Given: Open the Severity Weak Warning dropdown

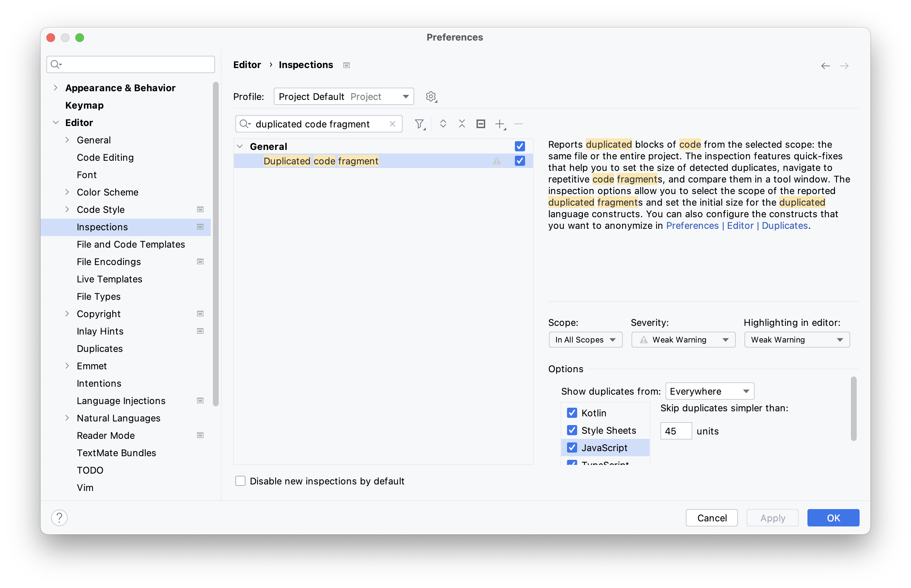Looking at the screenshot, I should coord(683,339).
